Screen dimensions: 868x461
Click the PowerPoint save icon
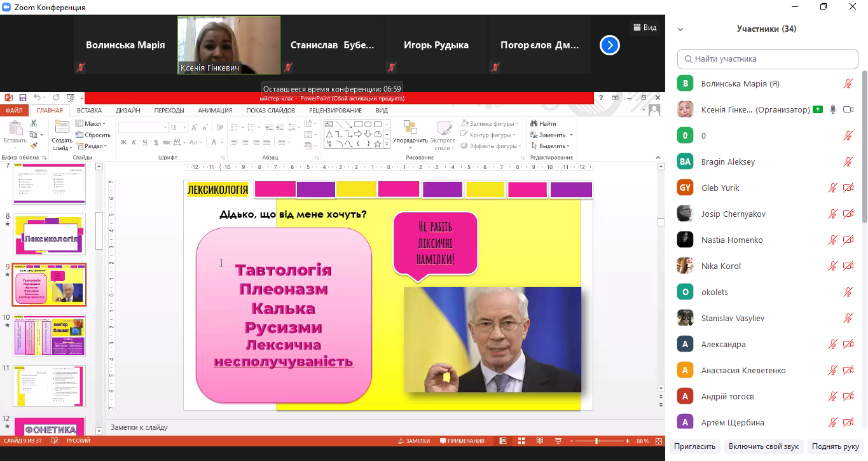(x=23, y=98)
